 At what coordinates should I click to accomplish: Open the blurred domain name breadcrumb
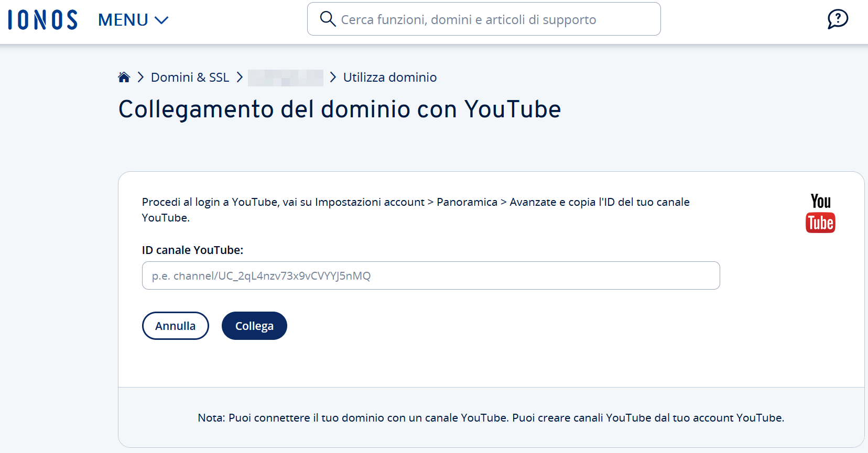click(286, 78)
